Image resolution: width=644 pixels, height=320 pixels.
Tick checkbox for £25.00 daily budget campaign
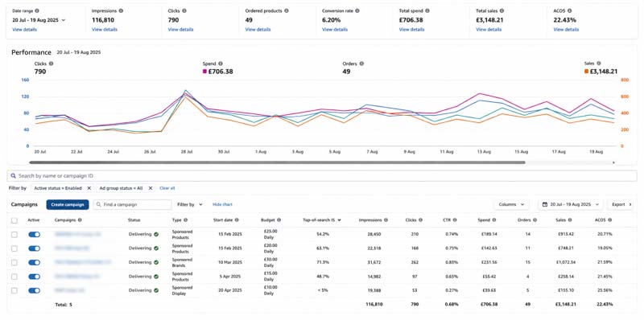[14, 234]
